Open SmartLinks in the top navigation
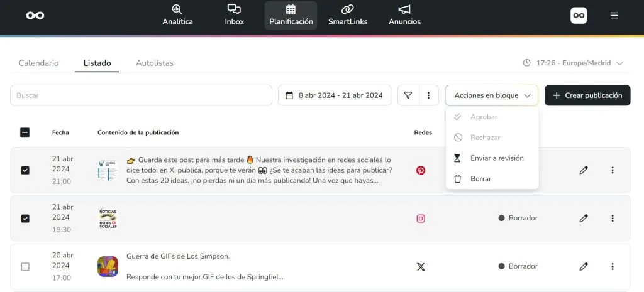The width and height of the screenshot is (644, 292). click(x=347, y=16)
